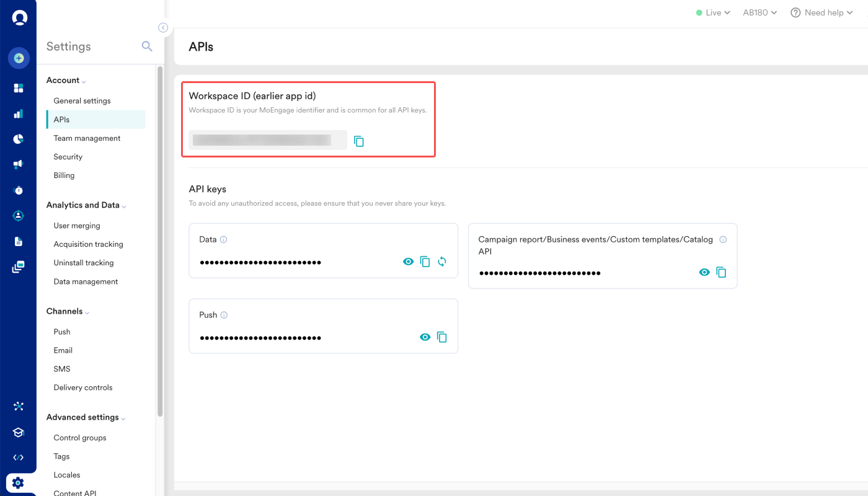
Task: Show the Push API key with eye icon
Action: coord(425,337)
